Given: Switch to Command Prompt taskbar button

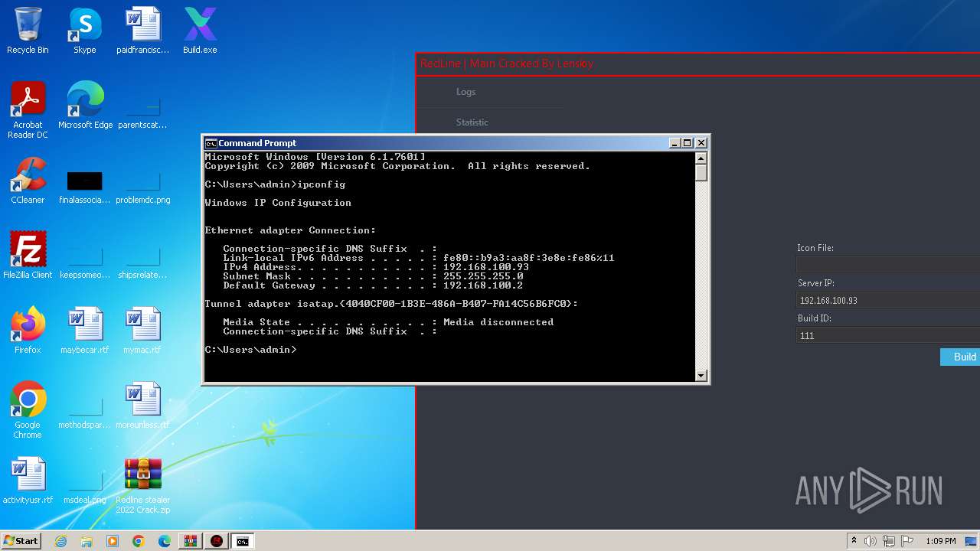Looking at the screenshot, I should (x=243, y=541).
